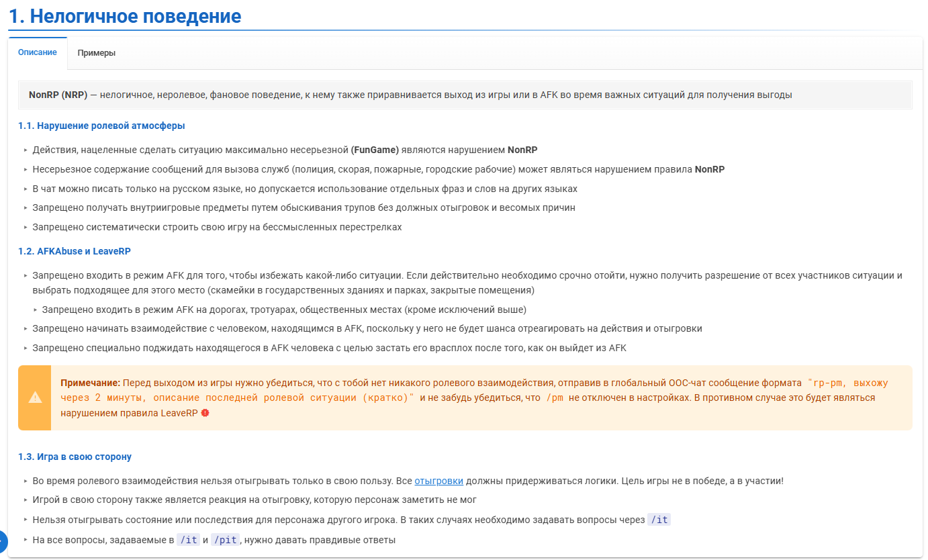Click section heading 1.2. AFKAbuse и LeaveRP
Screen dimensions: 928x560
click(x=75, y=251)
